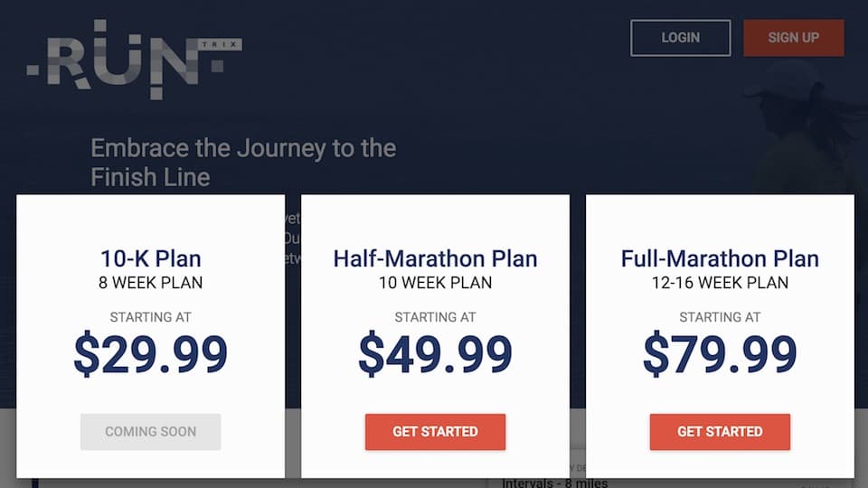Open the LOGIN page
Screen dimensions: 868x488
coord(680,38)
